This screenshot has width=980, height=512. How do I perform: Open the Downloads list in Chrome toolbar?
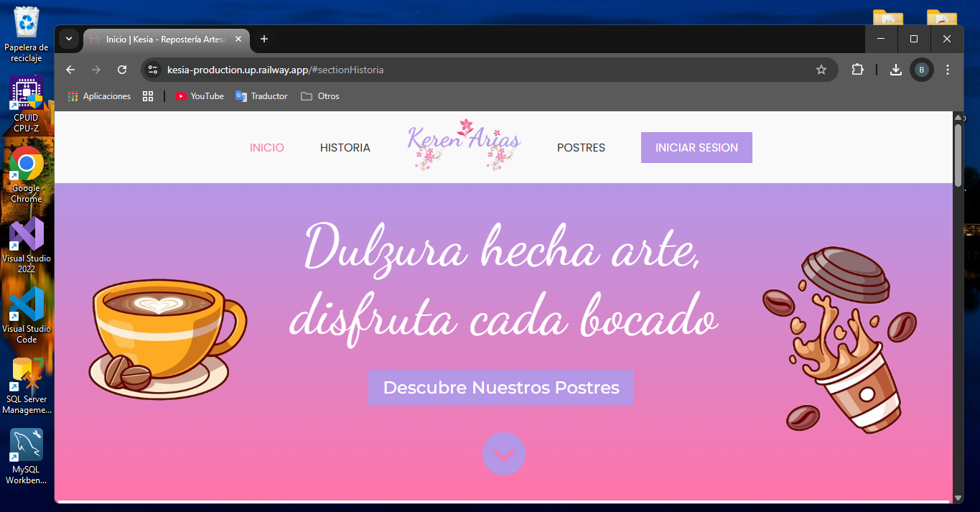click(895, 70)
